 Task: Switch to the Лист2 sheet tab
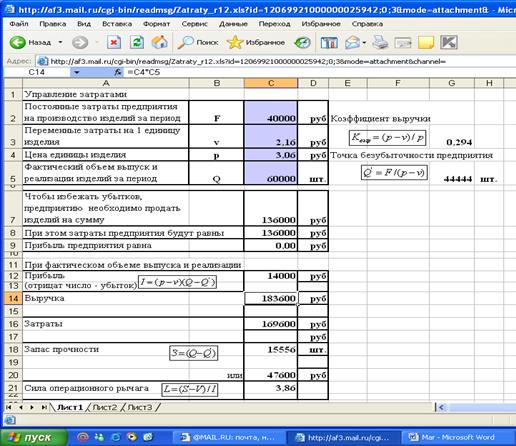[x=105, y=407]
